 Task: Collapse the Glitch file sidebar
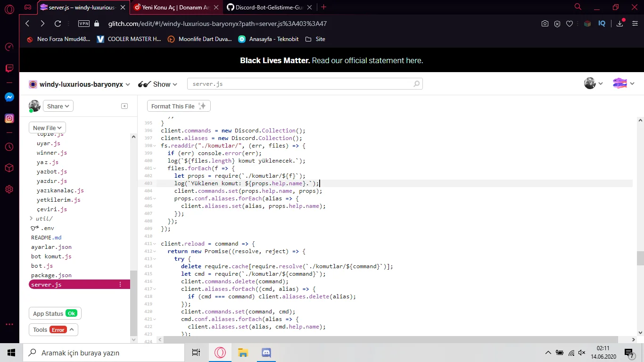click(124, 106)
